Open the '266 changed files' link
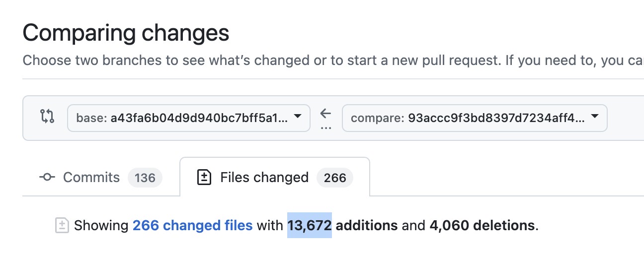The image size is (644, 254). 192,226
